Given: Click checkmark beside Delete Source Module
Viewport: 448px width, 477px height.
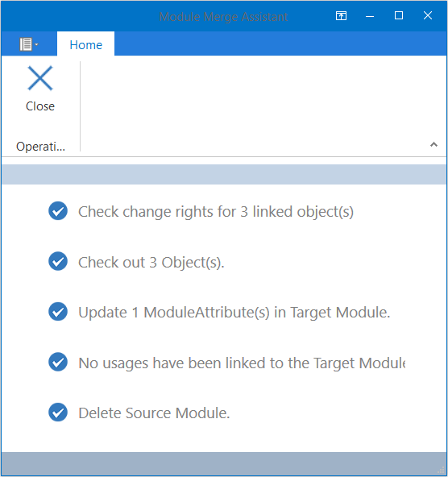Looking at the screenshot, I should coord(58,413).
